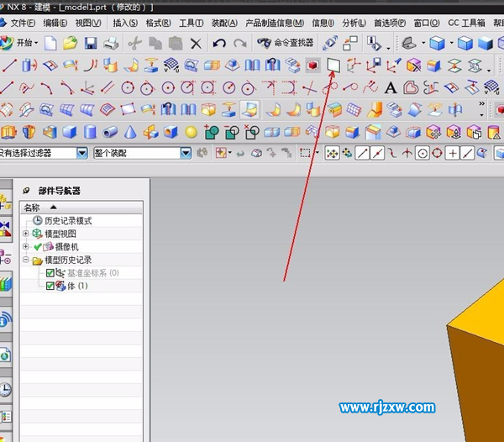Click the 命令查找器 button
The height and width of the screenshot is (442, 504).
point(285,43)
